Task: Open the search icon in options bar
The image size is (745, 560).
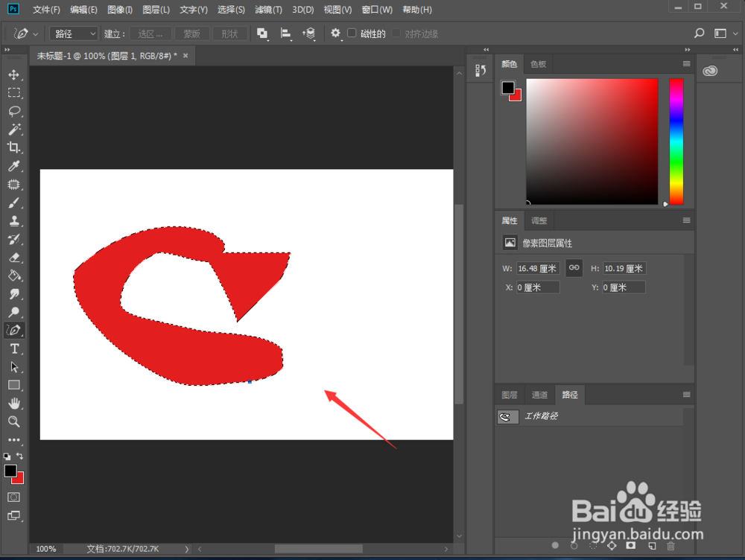Action: 699,34
